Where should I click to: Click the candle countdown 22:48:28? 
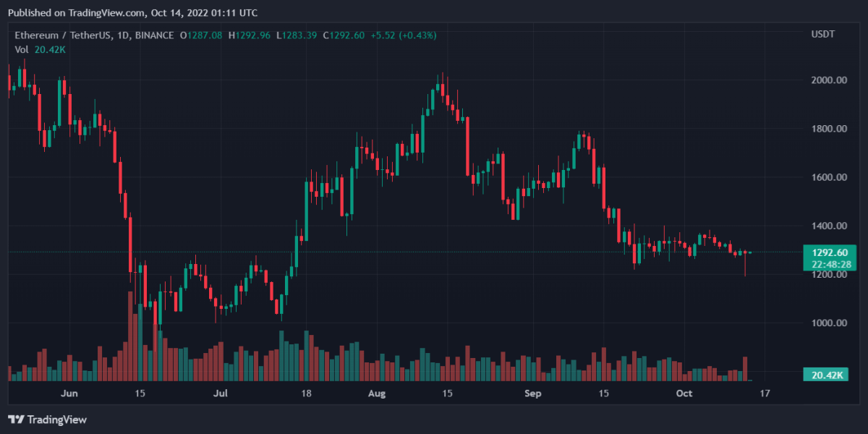point(830,264)
